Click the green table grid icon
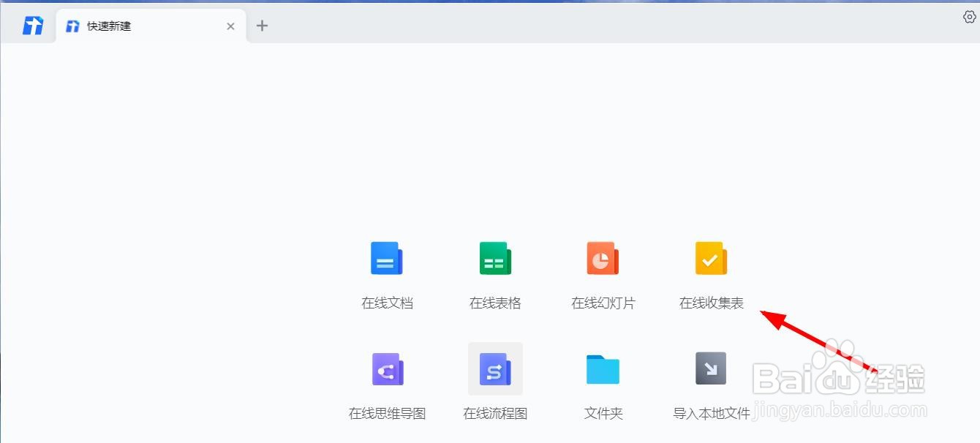This screenshot has width=980, height=443. (494, 257)
